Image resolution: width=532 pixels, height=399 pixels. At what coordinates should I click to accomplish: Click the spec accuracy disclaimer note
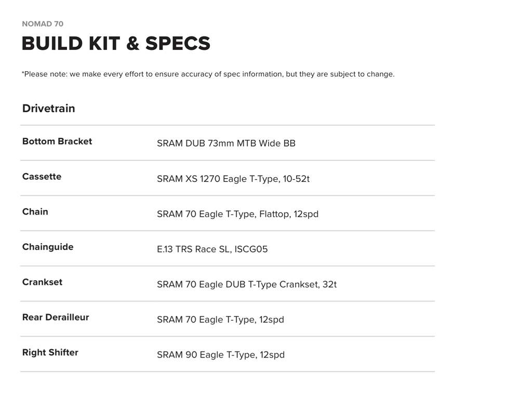[208, 74]
